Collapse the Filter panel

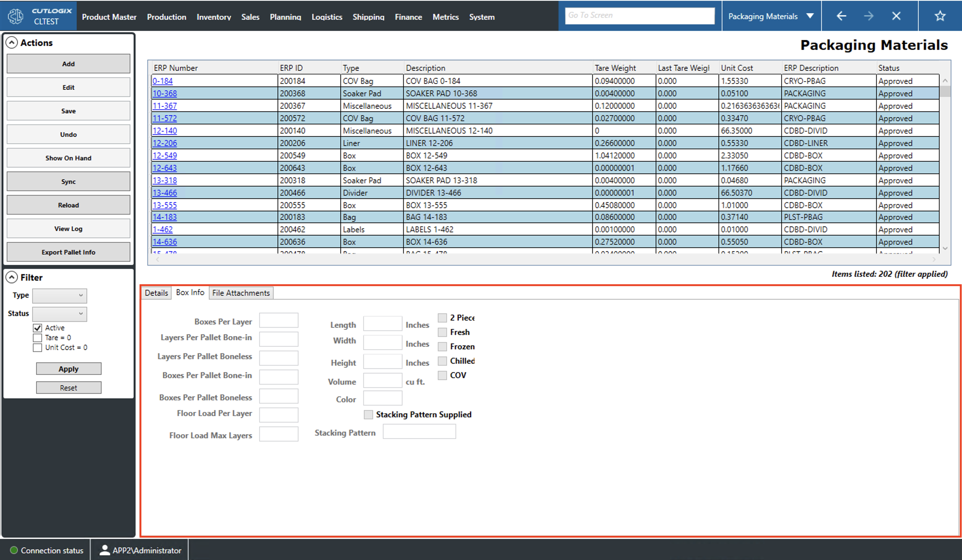12,277
